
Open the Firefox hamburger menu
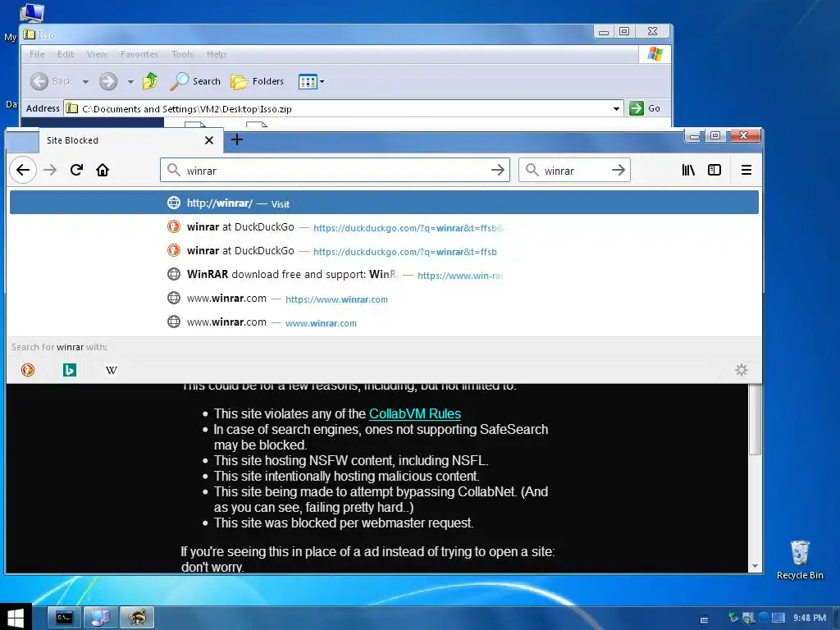746,171
